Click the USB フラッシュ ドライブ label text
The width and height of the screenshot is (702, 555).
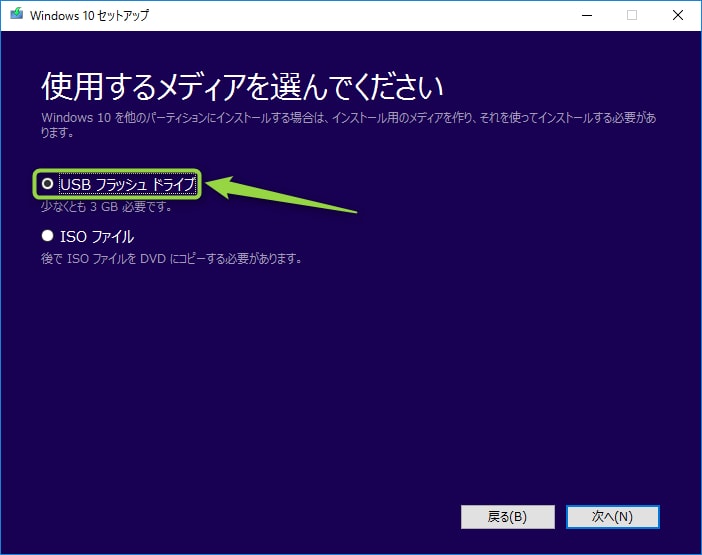point(127,185)
